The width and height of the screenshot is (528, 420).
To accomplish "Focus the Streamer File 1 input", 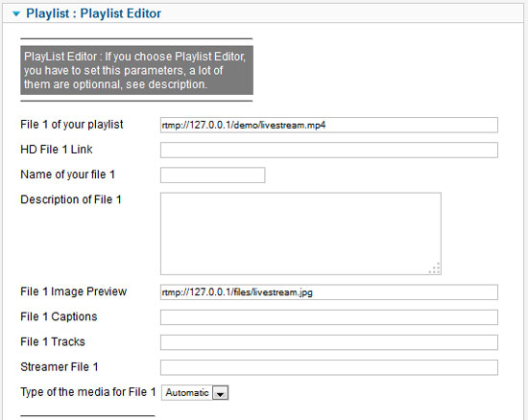I will click(x=329, y=367).
